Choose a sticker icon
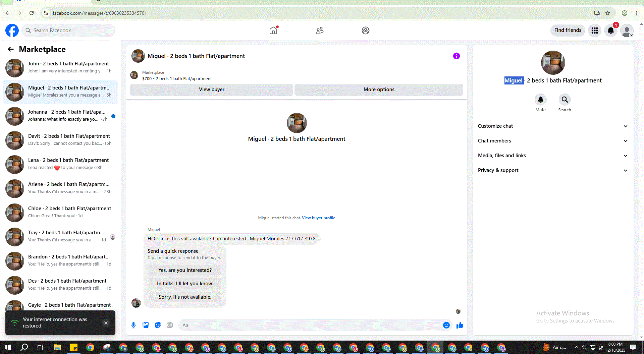The height and width of the screenshot is (354, 644). point(158,325)
